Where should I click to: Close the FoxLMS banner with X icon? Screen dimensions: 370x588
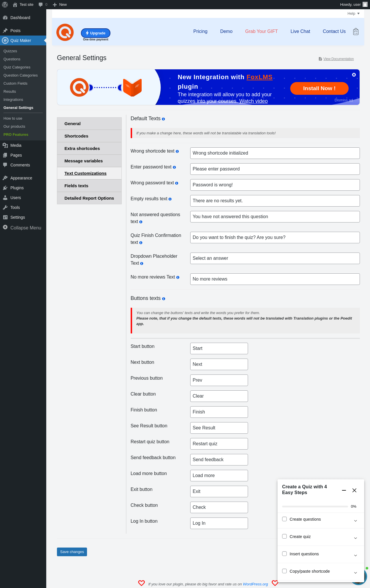354,75
